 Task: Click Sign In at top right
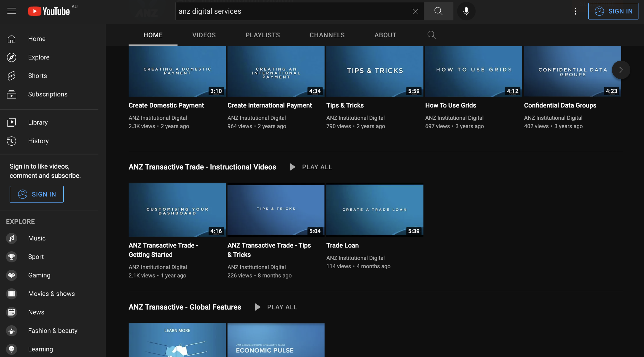click(x=613, y=11)
